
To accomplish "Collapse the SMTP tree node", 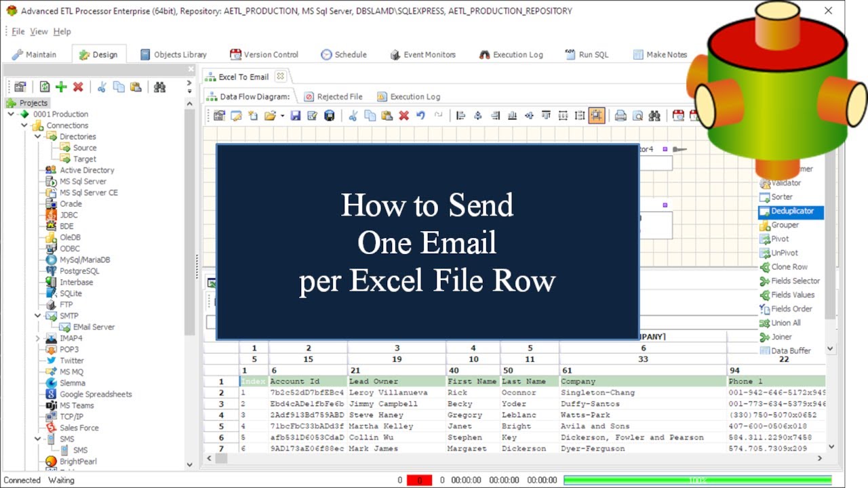I will (x=38, y=316).
